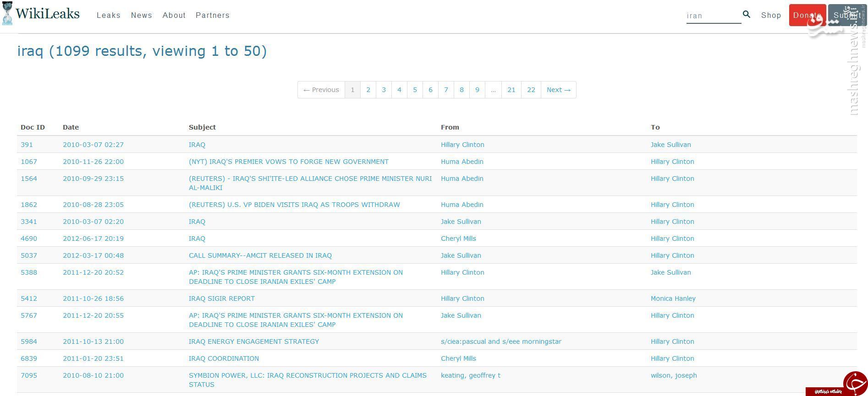Jump to results page 8
This screenshot has width=868, height=396.
coord(461,90)
